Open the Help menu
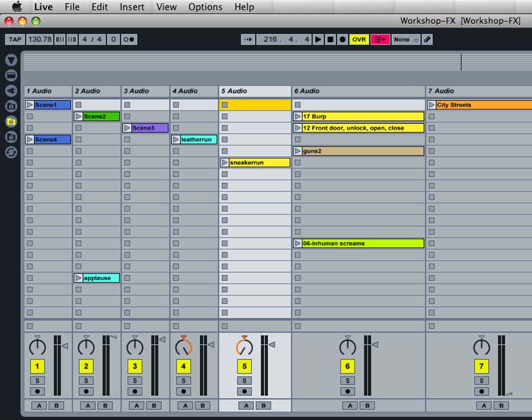Image resolution: width=532 pixels, height=420 pixels. (x=244, y=7)
